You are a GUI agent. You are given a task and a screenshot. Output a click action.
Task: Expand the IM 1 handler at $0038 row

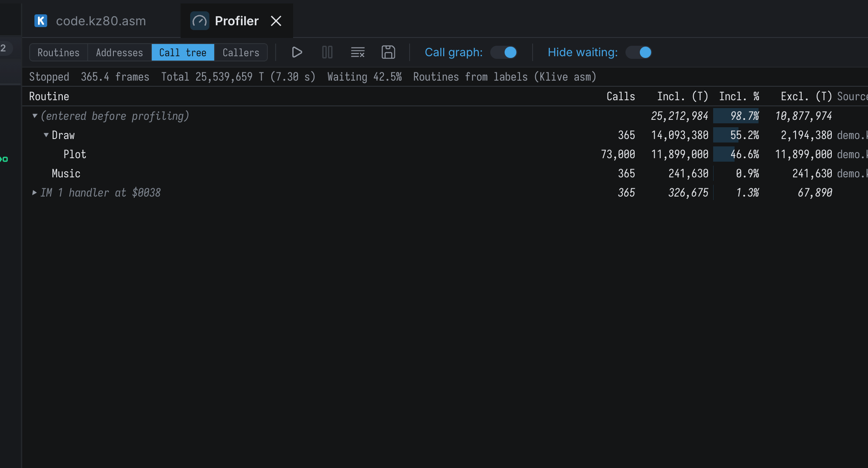[x=34, y=193]
